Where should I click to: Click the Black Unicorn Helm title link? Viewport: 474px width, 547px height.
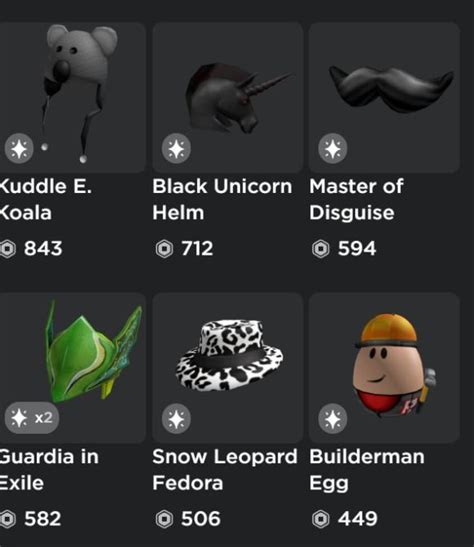[x=222, y=200]
